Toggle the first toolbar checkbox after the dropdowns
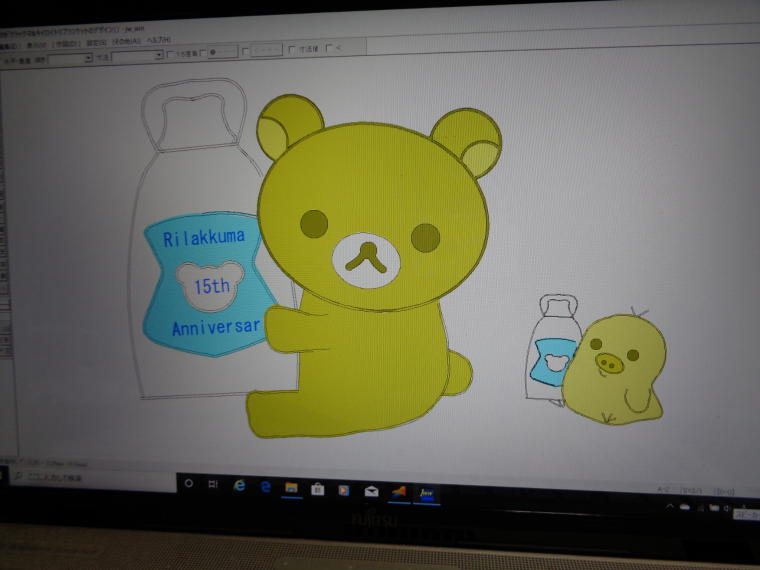This screenshot has height=570, width=760. (171, 54)
